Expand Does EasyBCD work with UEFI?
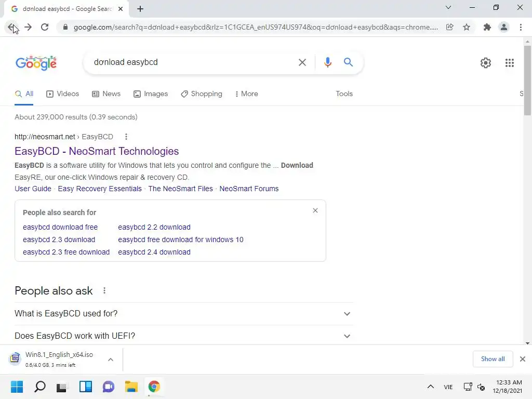Screen dimensions: 532x399 [x=184, y=336]
